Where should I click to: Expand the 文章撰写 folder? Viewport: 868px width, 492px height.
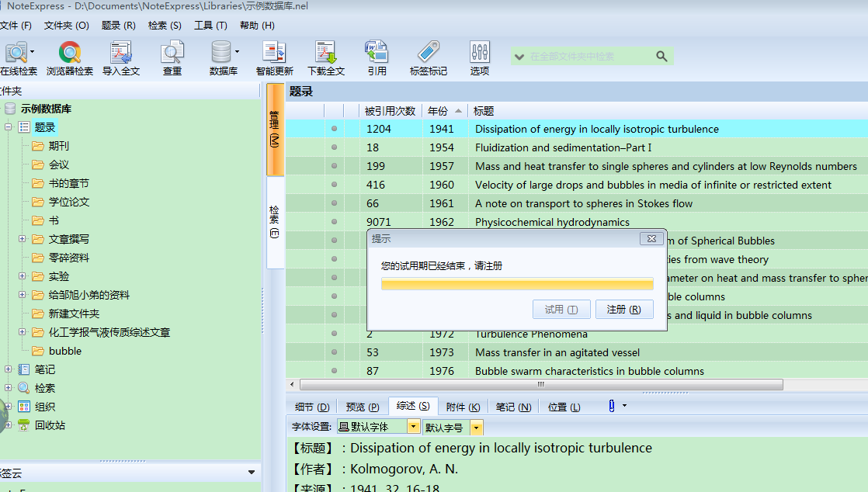coord(23,238)
